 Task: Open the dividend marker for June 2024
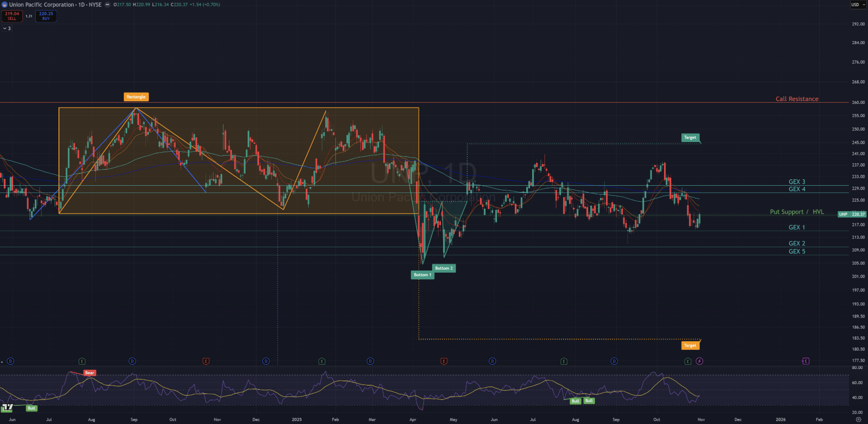tap(11, 361)
